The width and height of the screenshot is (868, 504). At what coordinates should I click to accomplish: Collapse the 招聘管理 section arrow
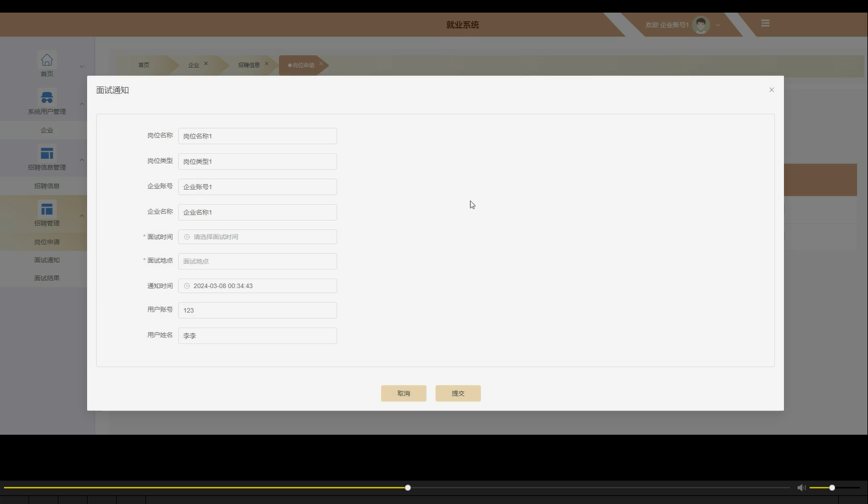[x=81, y=215]
